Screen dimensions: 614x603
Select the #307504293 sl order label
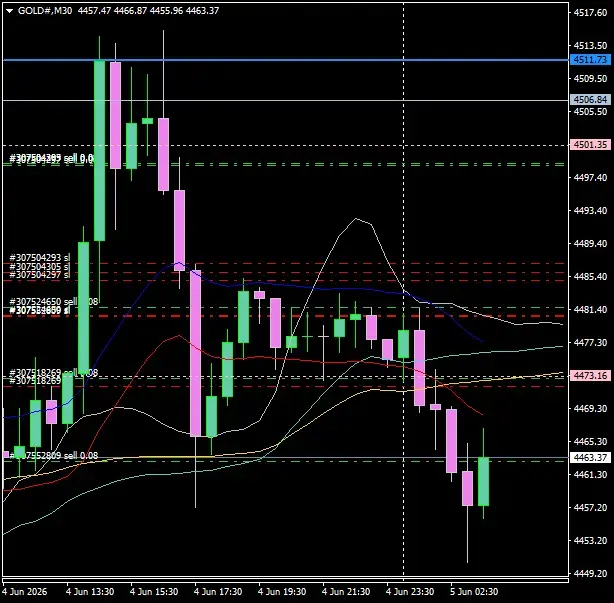click(x=40, y=258)
